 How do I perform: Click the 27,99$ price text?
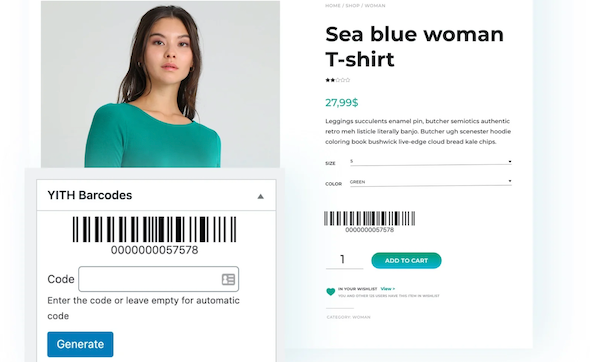(342, 102)
